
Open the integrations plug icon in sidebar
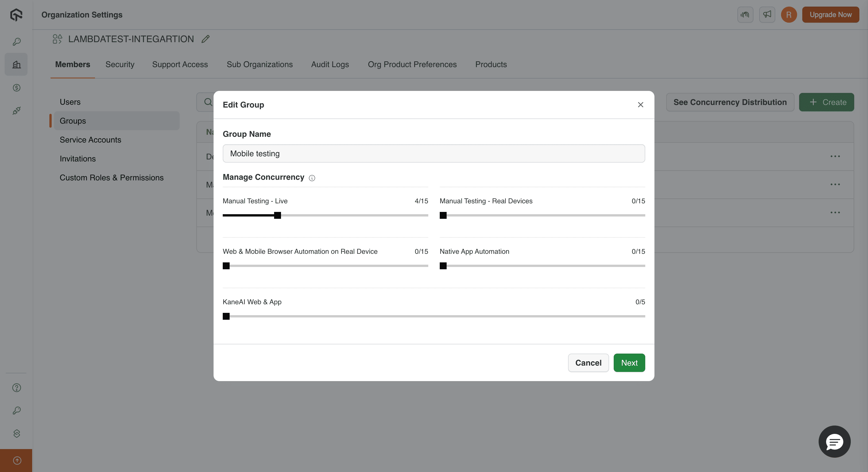coord(16,111)
